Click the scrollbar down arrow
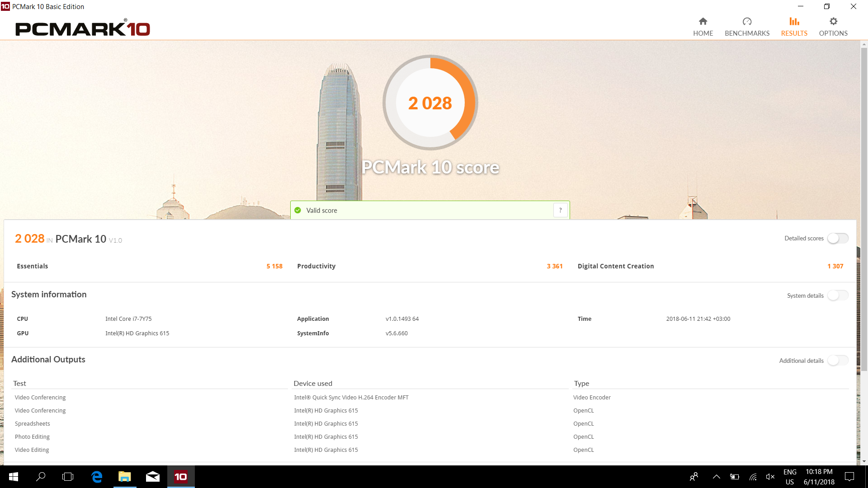This screenshot has height=488, width=868. click(x=864, y=461)
